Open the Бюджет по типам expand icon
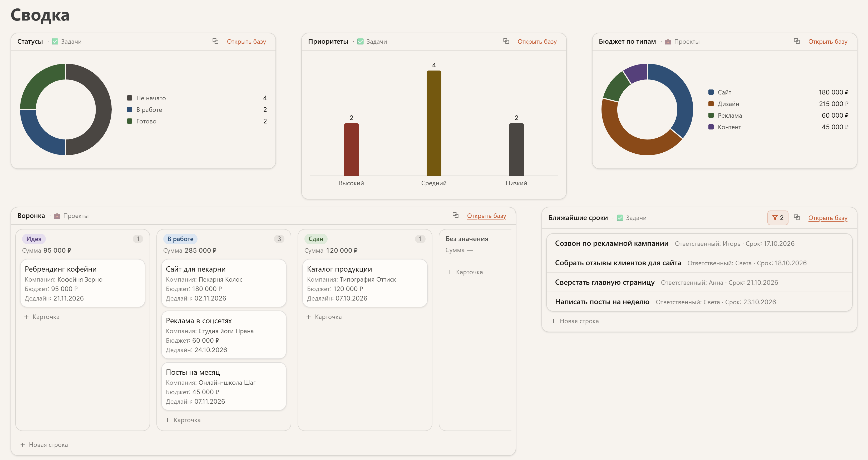The image size is (868, 460). pos(797,41)
